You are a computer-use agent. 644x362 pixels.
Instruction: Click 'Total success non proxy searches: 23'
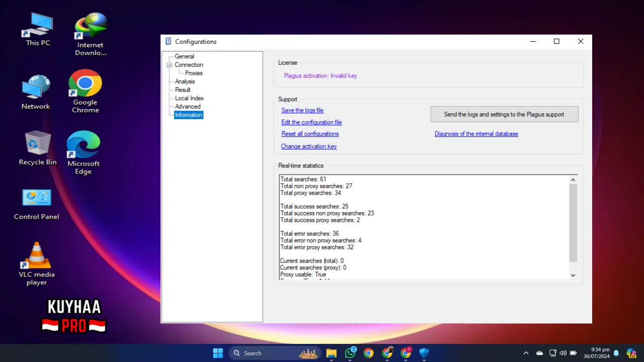tap(327, 213)
